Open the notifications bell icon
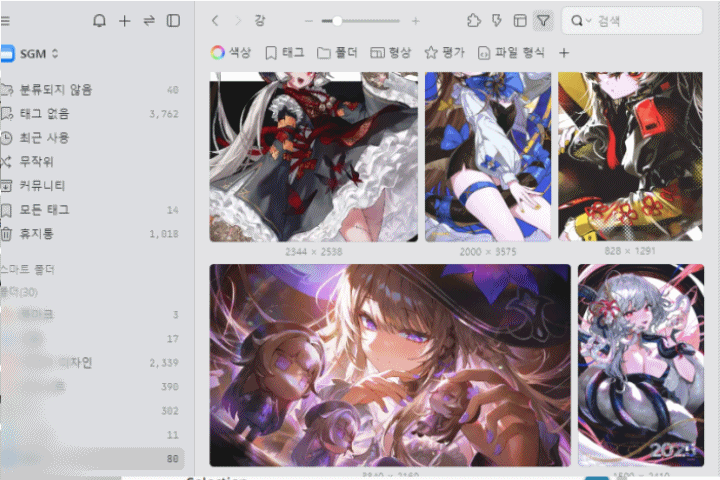Viewport: 720px width, 480px height. tap(99, 21)
